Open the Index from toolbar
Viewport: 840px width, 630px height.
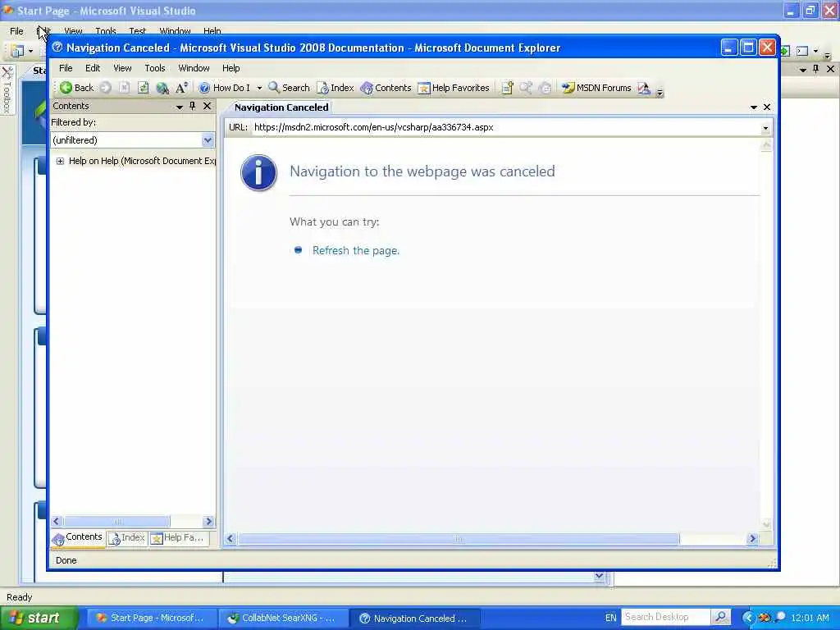[336, 88]
